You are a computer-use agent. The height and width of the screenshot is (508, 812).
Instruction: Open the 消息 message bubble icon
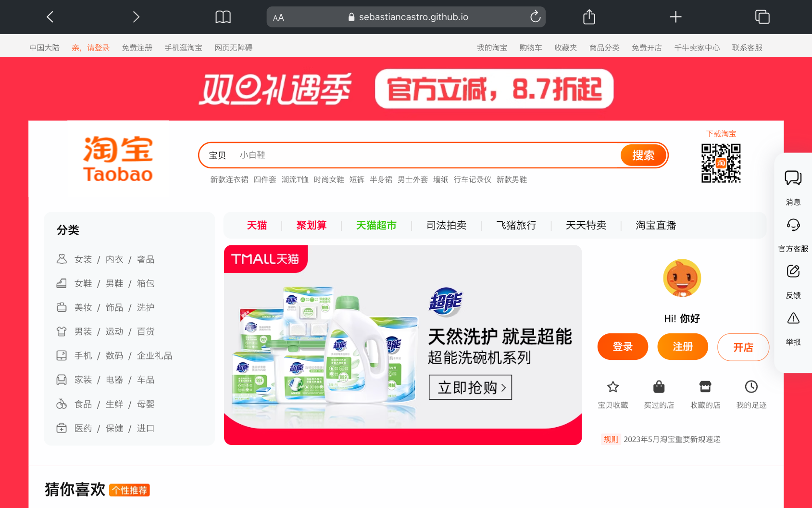tap(793, 178)
